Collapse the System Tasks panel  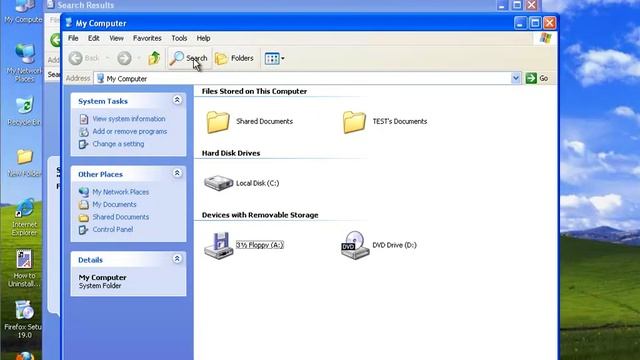[x=177, y=100]
